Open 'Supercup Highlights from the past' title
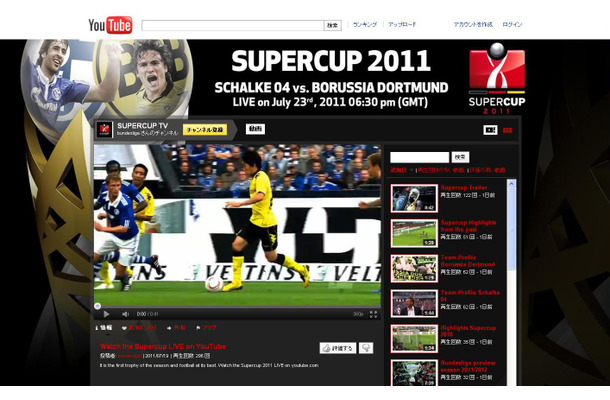This screenshot has width=610, height=400. point(468,226)
